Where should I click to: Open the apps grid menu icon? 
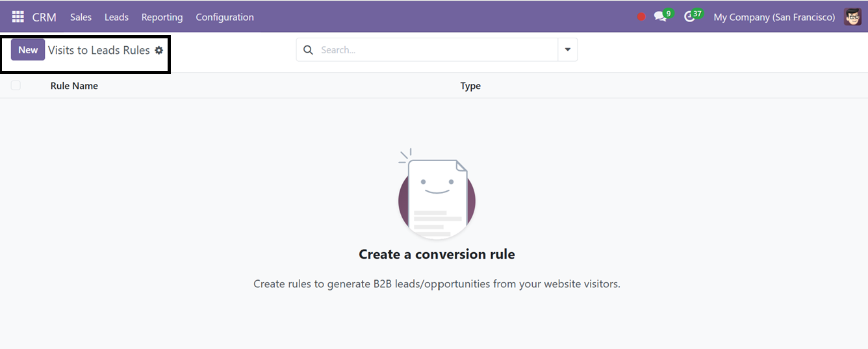coord(18,17)
